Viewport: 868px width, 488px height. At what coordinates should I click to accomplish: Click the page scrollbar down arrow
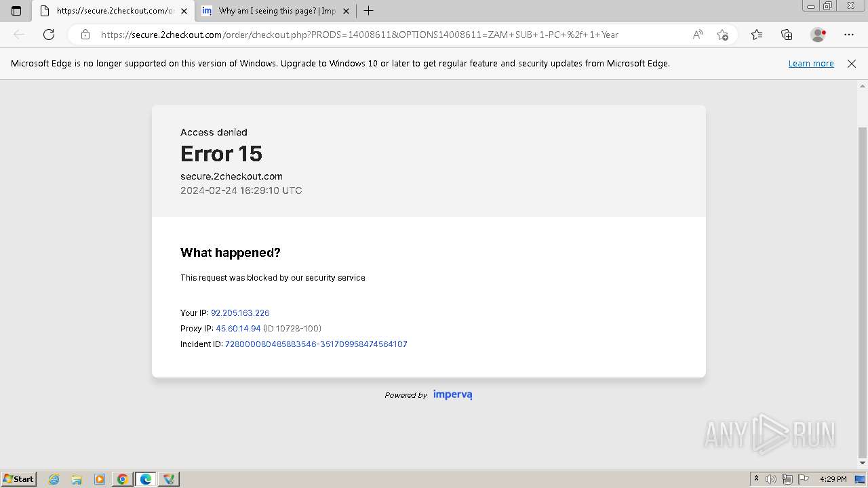tap(863, 464)
